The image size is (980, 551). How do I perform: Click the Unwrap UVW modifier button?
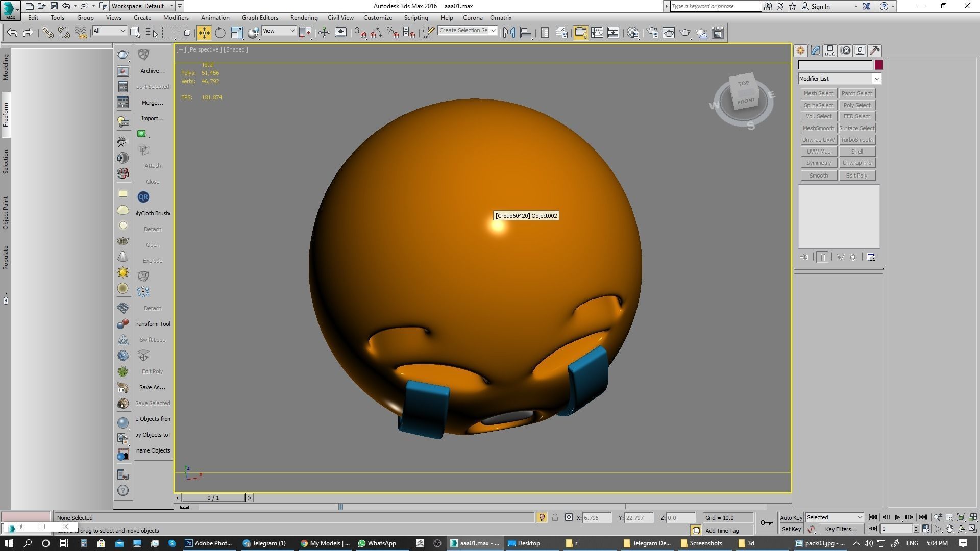tap(818, 140)
